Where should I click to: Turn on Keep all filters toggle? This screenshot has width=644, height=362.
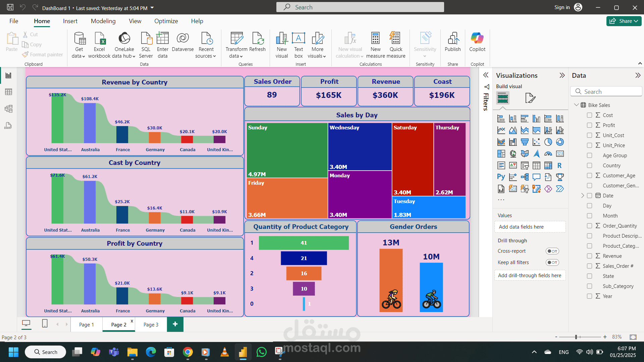(x=552, y=262)
